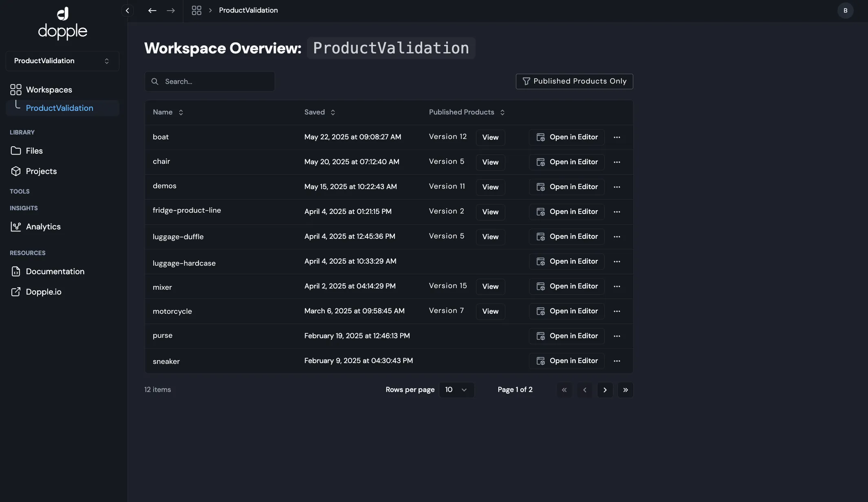Open Files in the Library section
The height and width of the screenshot is (502, 868).
(x=34, y=151)
